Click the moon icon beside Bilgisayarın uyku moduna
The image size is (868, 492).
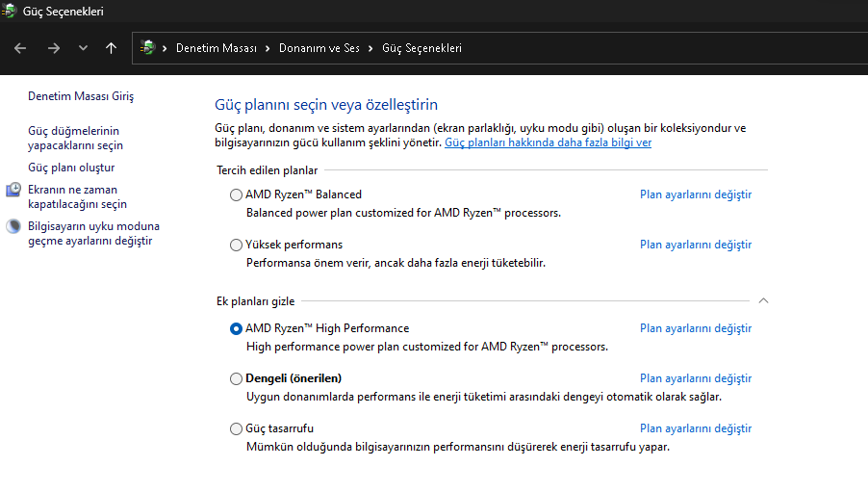[x=13, y=226]
